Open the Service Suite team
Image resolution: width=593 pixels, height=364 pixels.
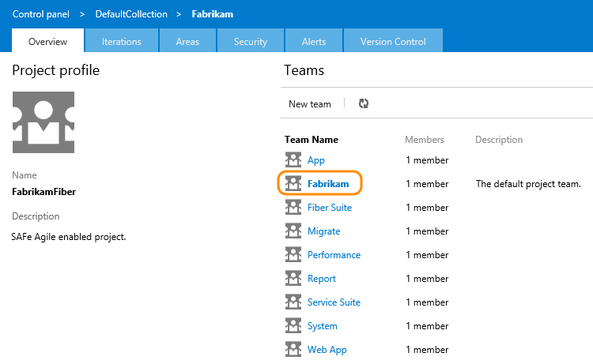[x=334, y=302]
